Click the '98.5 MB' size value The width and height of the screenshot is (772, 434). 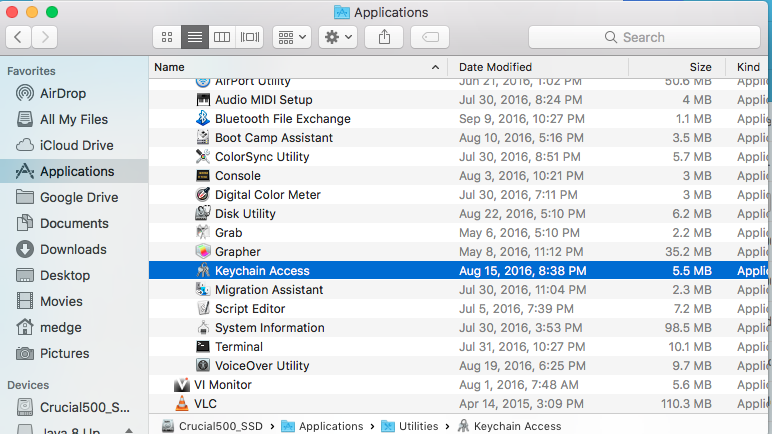(x=687, y=328)
